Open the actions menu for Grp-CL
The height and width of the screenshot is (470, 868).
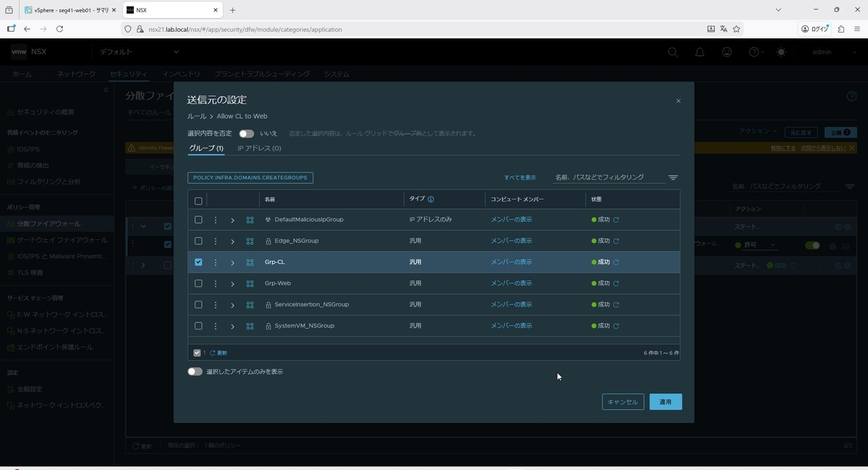click(x=216, y=262)
